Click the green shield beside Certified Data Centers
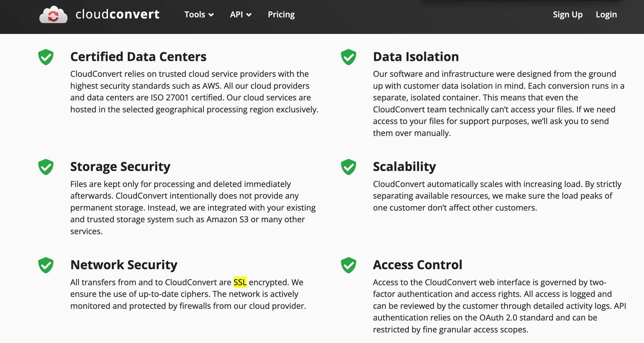Screen dimensions: 644x343 point(46,57)
